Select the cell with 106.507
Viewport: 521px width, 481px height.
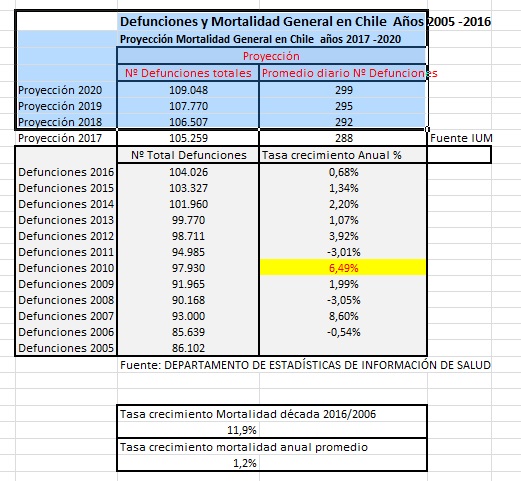click(188, 122)
